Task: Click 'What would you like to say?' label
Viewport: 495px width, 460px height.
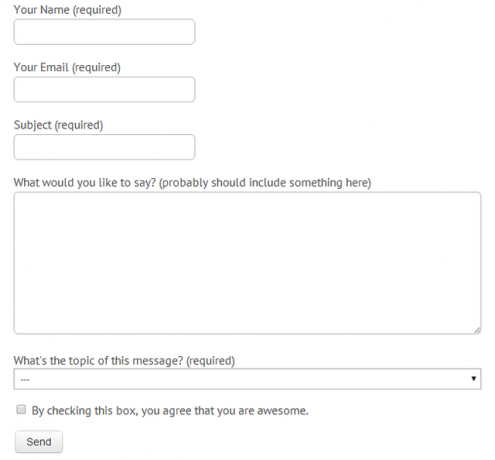Action: [x=85, y=183]
